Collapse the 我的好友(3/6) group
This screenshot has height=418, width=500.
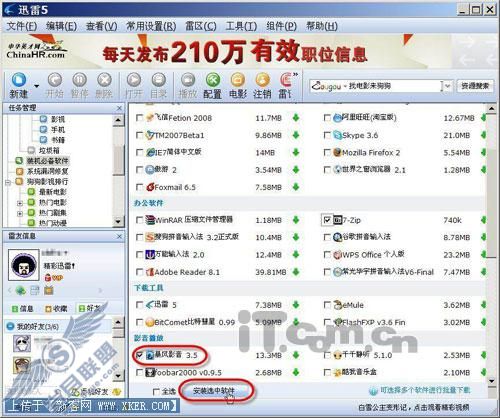(11, 326)
